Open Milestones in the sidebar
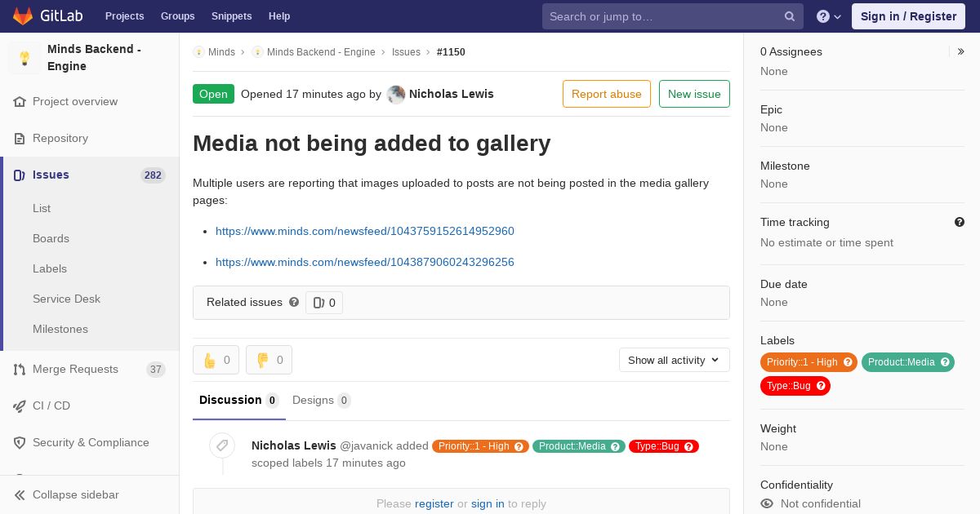Viewport: 980px width, 514px height. click(x=60, y=329)
